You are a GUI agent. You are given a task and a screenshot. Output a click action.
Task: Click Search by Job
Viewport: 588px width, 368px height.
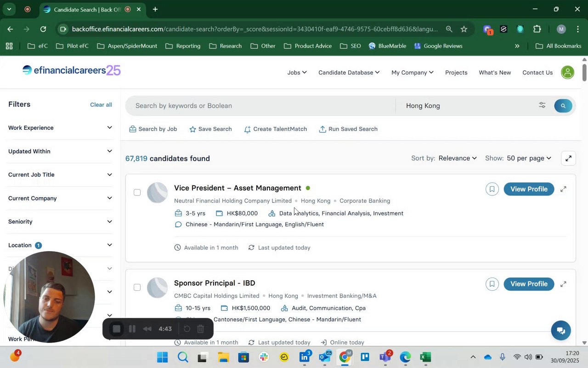[x=153, y=129]
